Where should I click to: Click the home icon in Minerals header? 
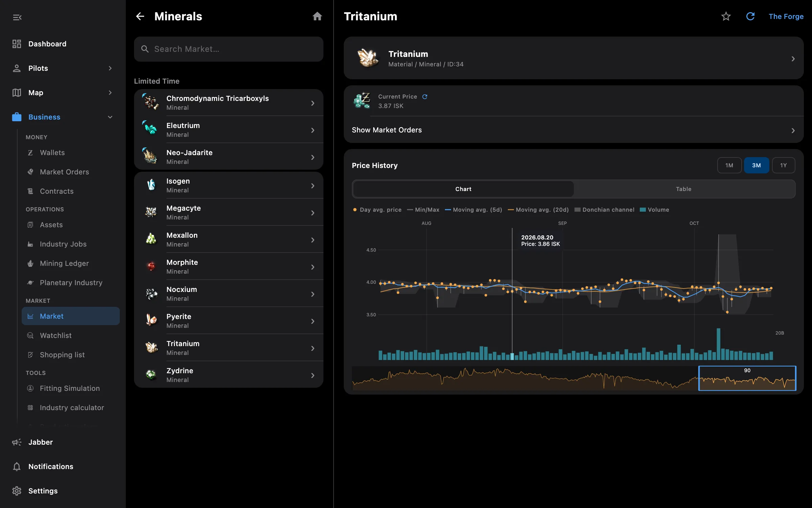tap(317, 16)
